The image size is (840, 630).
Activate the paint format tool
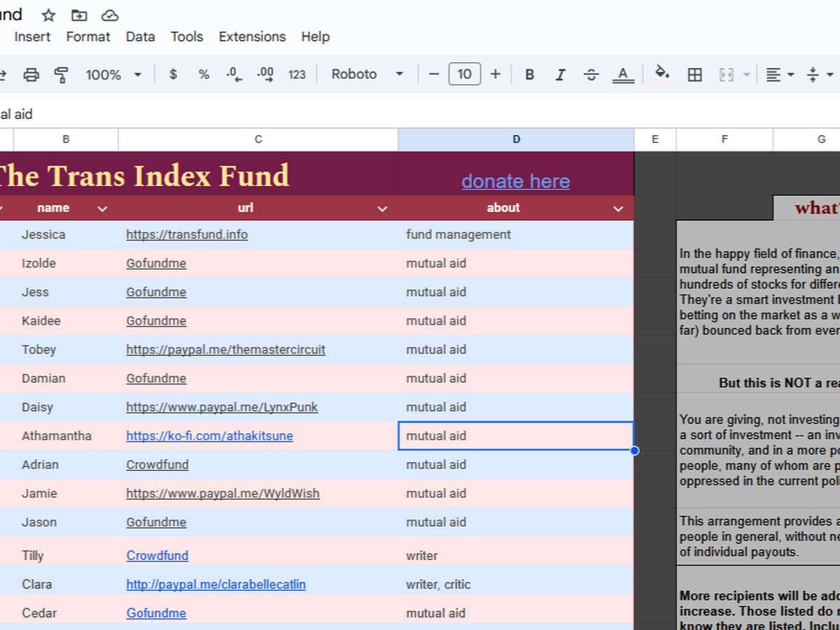point(62,74)
